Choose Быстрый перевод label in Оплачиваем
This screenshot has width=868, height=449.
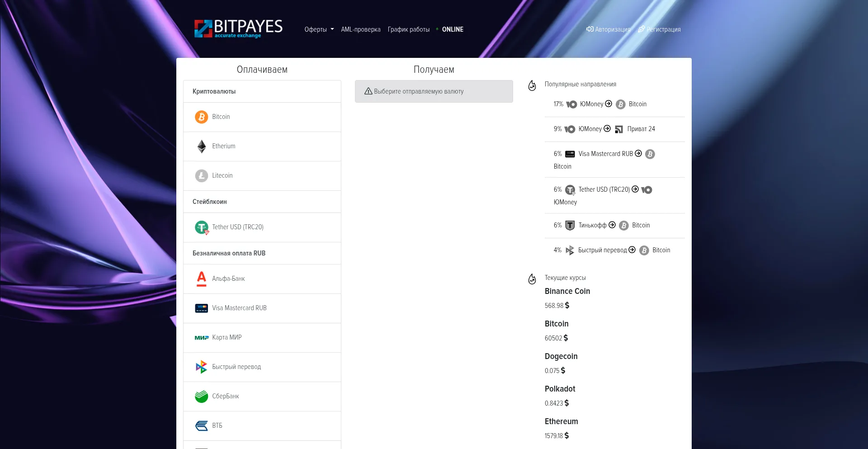click(x=236, y=367)
